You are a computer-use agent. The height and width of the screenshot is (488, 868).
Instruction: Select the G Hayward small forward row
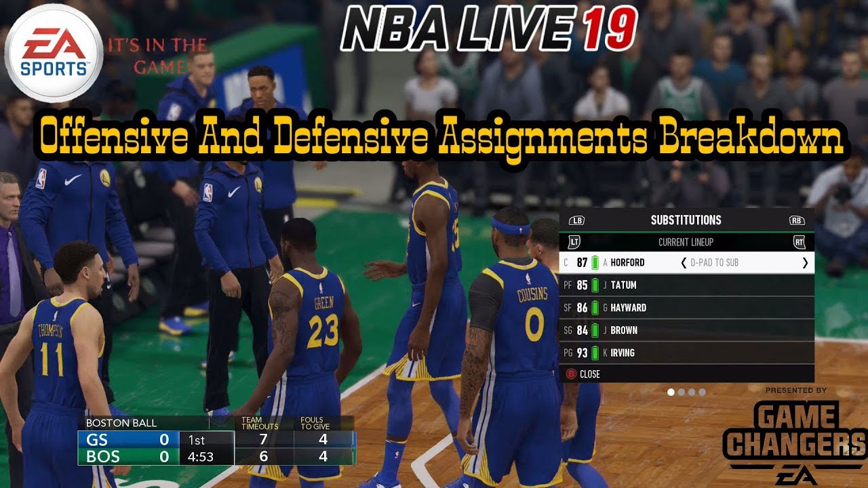click(x=687, y=308)
